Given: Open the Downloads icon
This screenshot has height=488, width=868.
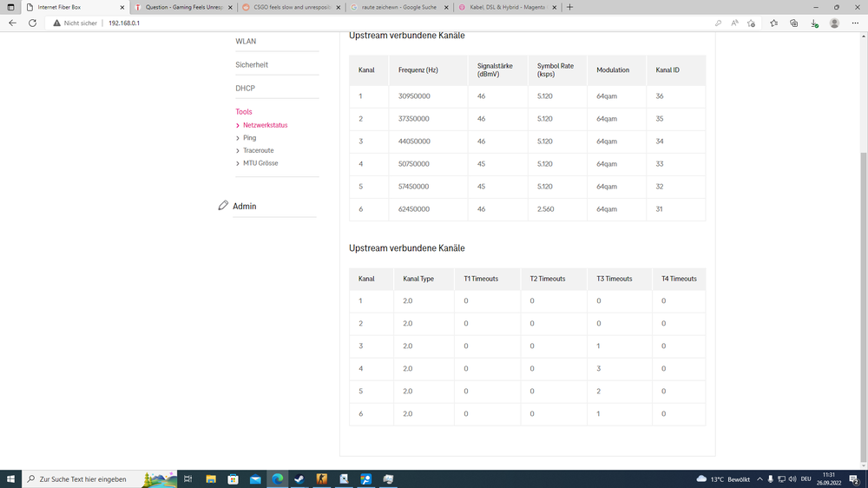Looking at the screenshot, I should point(814,23).
